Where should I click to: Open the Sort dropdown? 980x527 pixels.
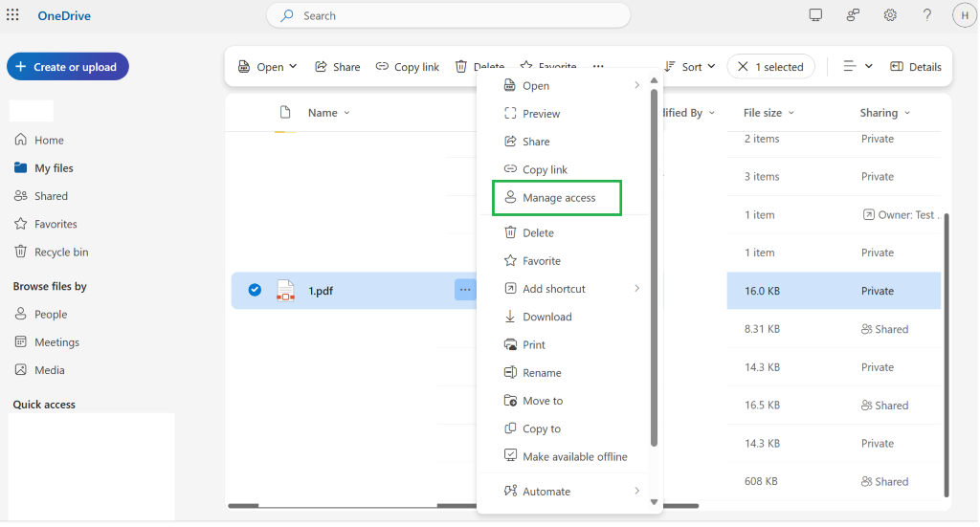click(690, 67)
